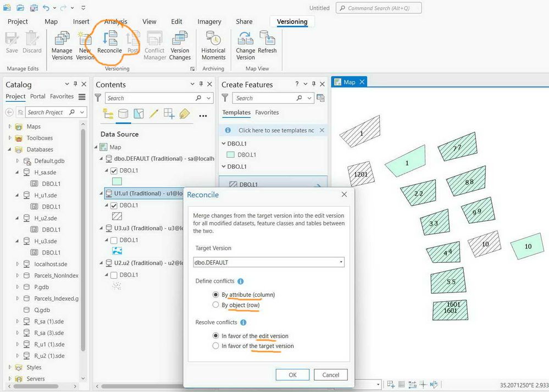Click the Reconcile tool in Versioning ribbon

pos(109,42)
